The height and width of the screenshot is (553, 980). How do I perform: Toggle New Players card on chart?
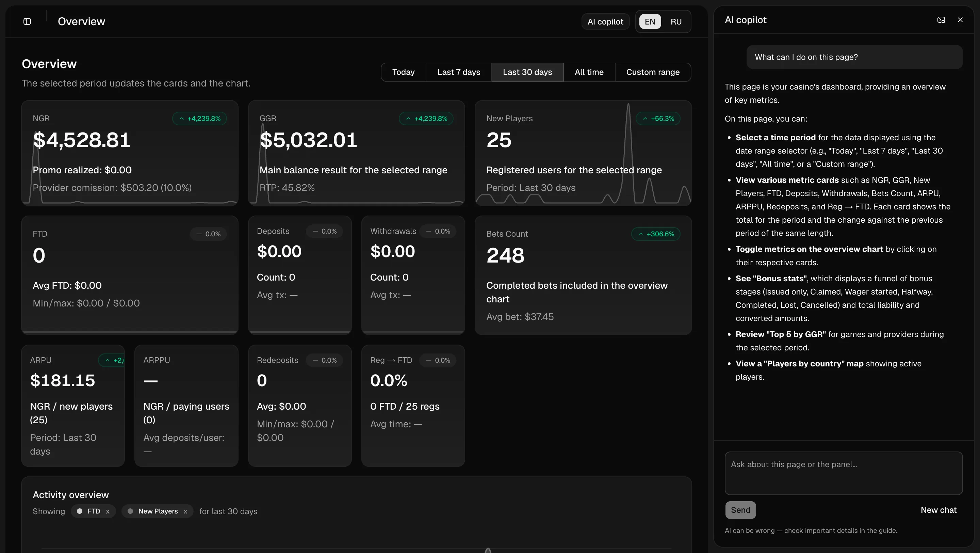(x=583, y=153)
